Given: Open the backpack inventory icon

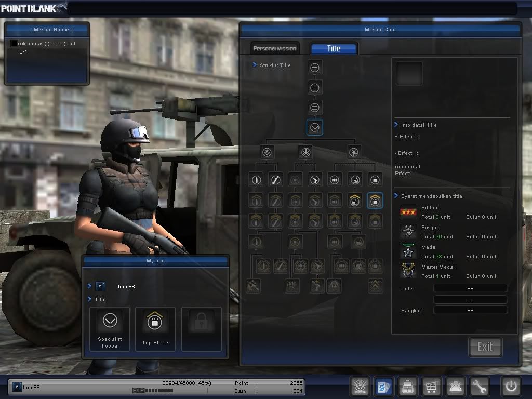Looking at the screenshot, I should 407,386.
